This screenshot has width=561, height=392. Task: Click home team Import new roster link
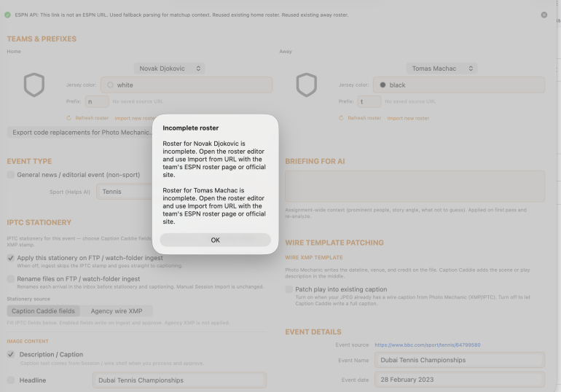coord(135,118)
